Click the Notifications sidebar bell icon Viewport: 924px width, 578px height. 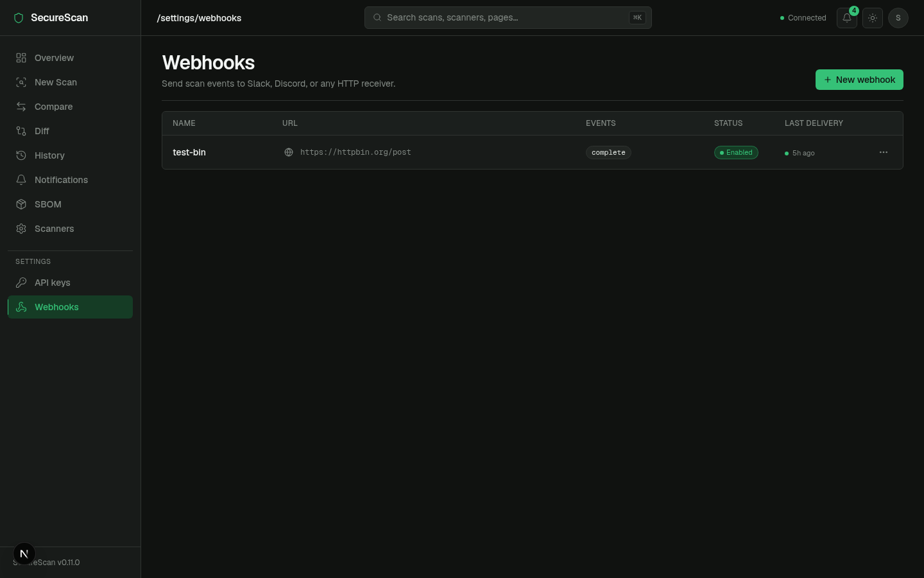[21, 180]
